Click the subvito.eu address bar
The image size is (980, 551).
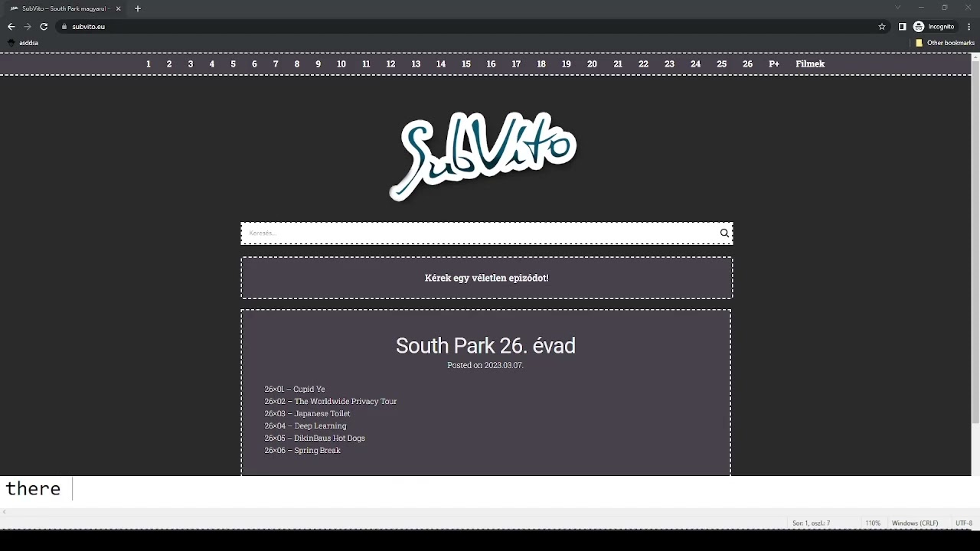pos(467,26)
